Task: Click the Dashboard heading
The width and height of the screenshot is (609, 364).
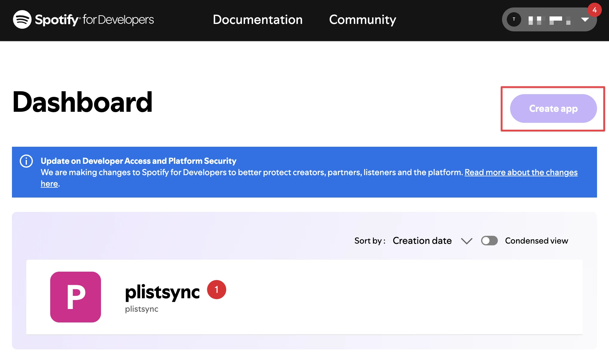Action: 82,102
